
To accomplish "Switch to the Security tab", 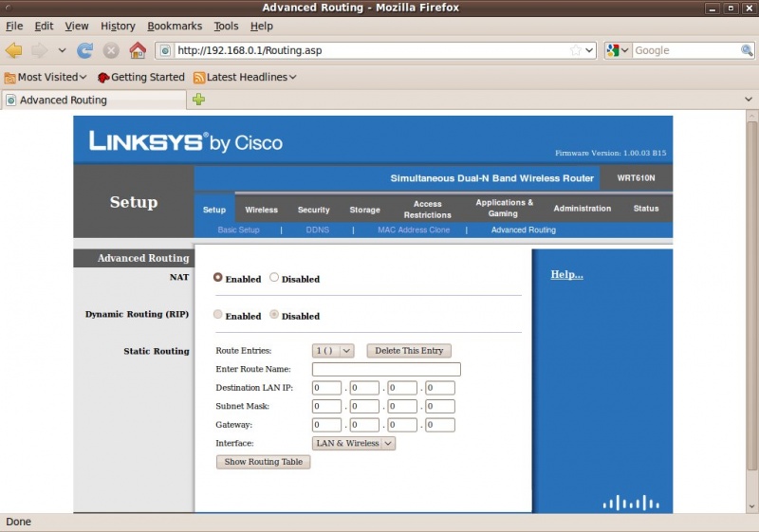I will [314, 210].
